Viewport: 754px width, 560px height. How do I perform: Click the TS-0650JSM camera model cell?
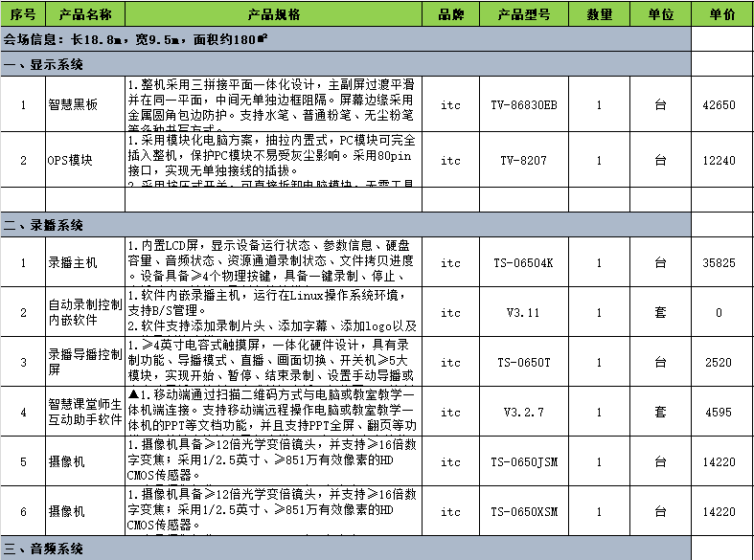click(523, 461)
